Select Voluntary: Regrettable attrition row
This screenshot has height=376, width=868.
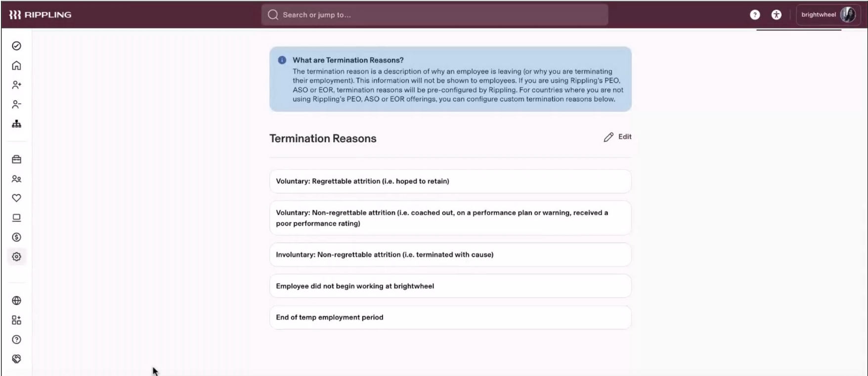[x=450, y=181]
